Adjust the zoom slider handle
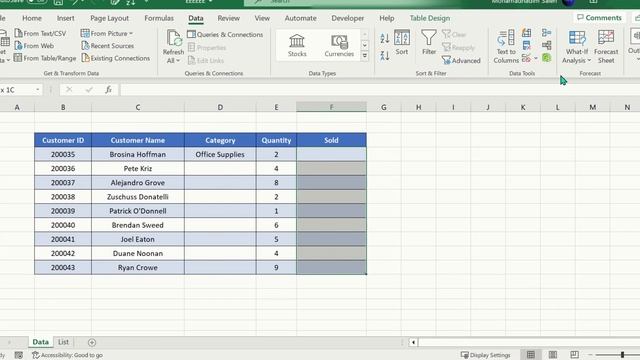This screenshot has height=360, width=640. tap(622, 354)
